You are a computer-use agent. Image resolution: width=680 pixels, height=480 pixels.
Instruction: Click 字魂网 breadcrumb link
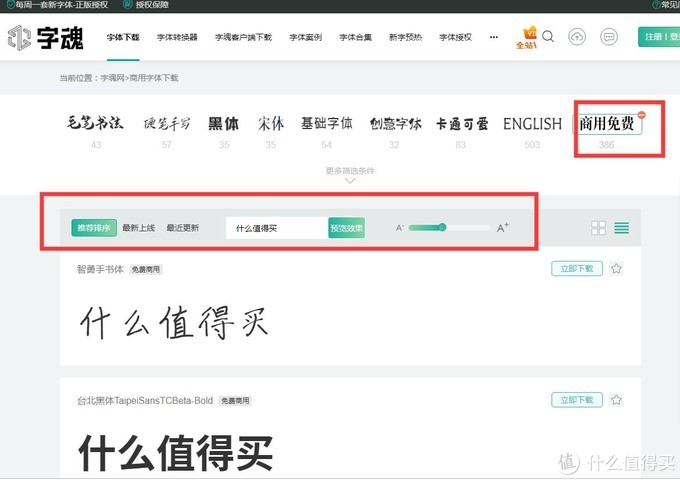[112, 78]
